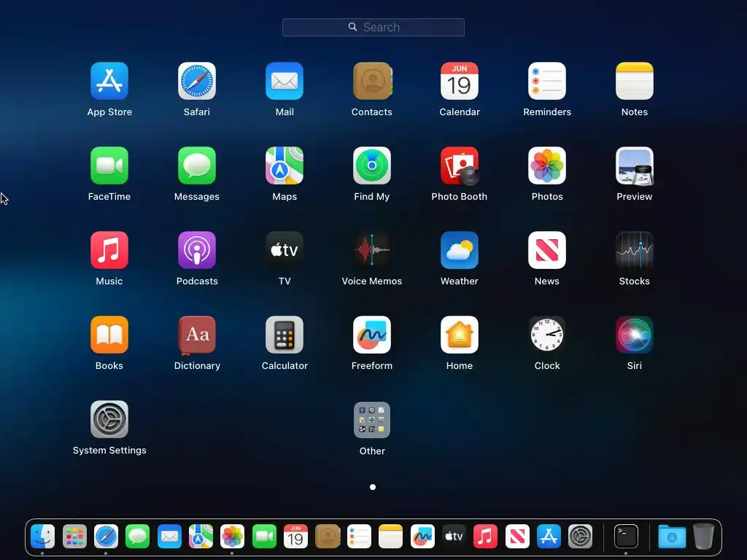Launch FaceTime from the Launchpad grid

click(x=109, y=166)
